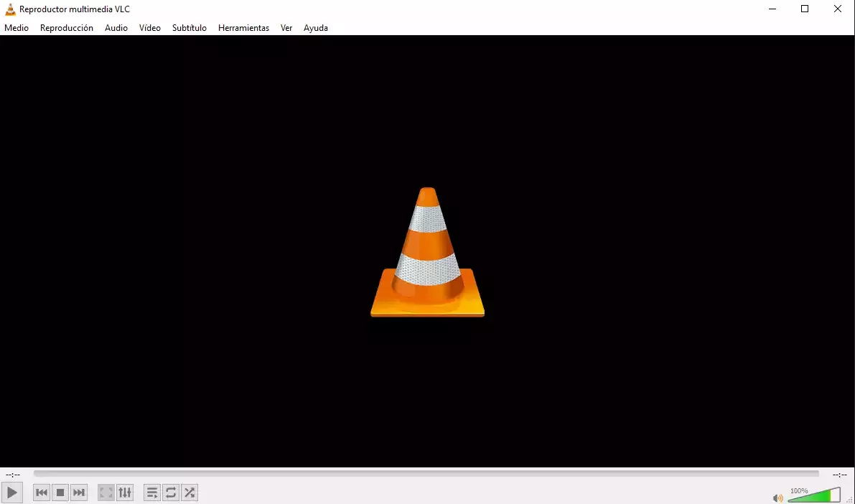Close the VLC window

click(x=838, y=9)
